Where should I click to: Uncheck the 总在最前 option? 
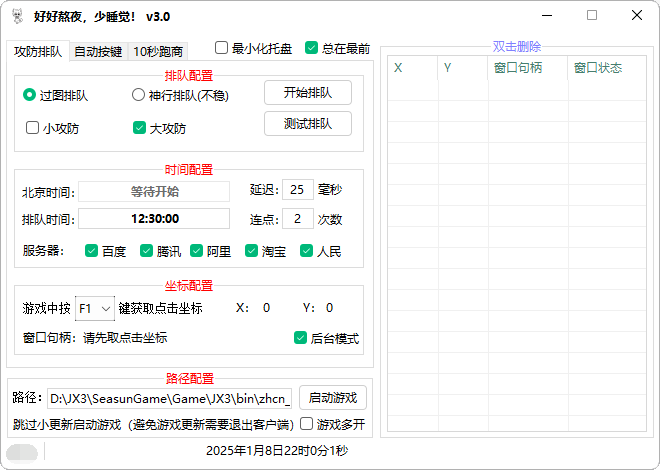pos(312,48)
